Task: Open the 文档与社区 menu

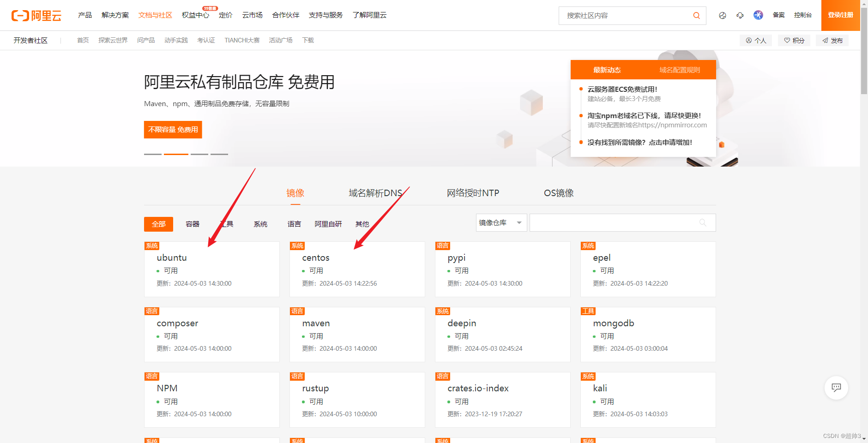Action: point(155,15)
